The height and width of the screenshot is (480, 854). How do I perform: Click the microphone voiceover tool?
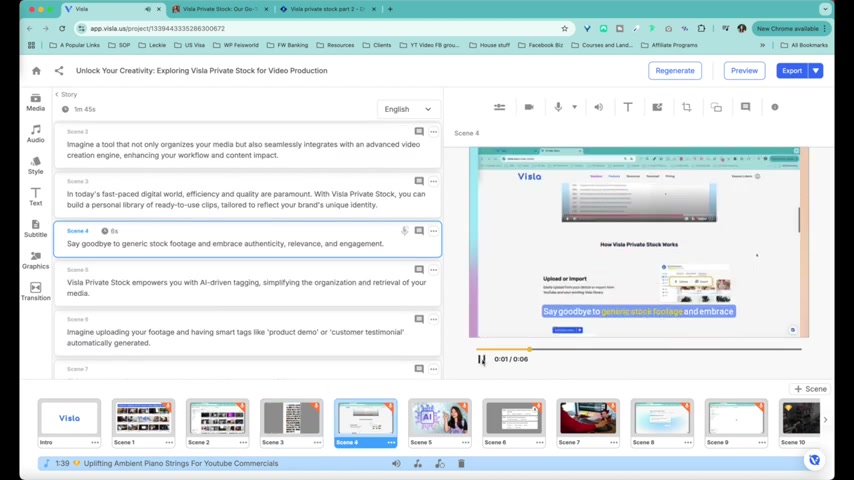pyautogui.click(x=558, y=107)
